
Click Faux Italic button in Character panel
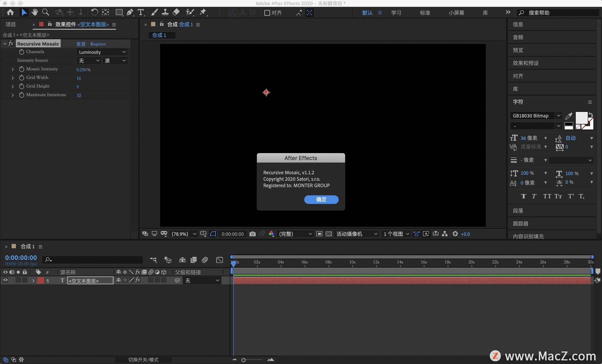[534, 196]
